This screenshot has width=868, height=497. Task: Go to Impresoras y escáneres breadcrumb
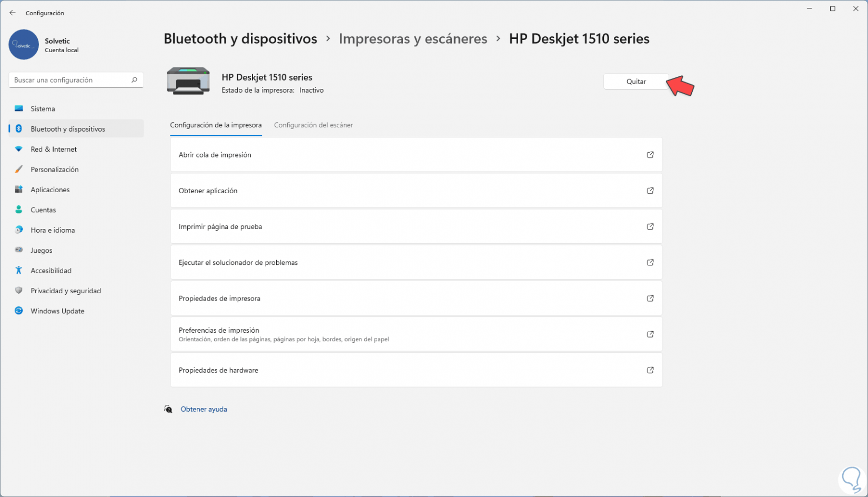click(x=413, y=39)
